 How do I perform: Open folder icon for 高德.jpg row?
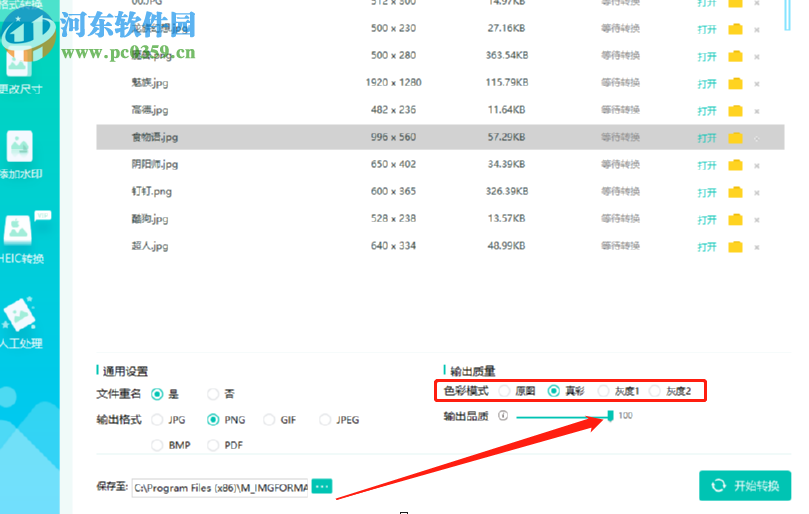point(735,110)
